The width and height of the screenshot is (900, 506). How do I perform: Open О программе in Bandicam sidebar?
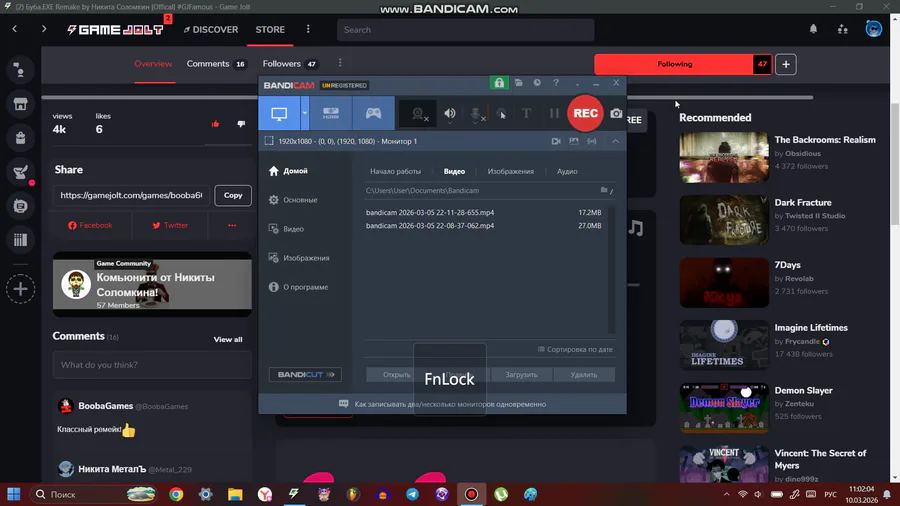pos(298,287)
